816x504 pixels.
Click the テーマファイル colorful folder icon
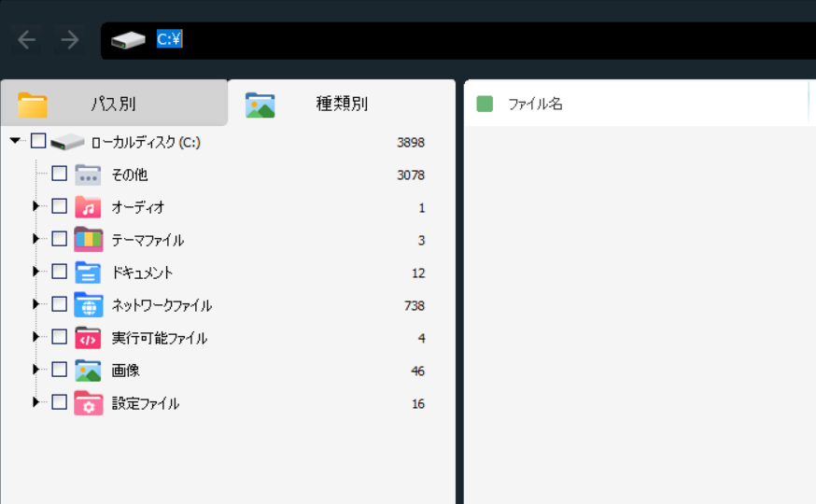coord(89,239)
